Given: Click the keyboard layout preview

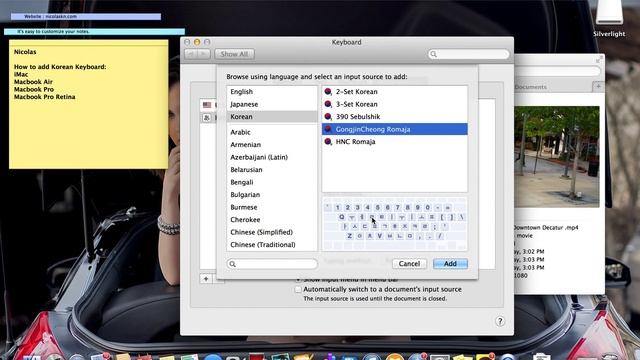Looking at the screenshot, I should click(x=395, y=224).
